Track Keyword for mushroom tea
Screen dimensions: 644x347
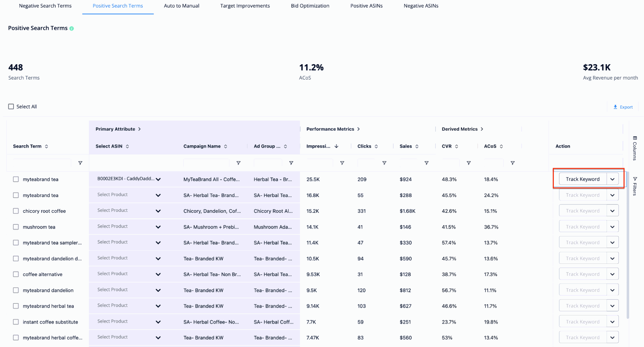[x=583, y=227]
